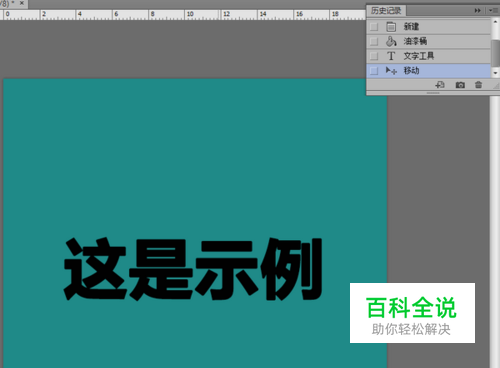Create new snapshot with camera icon

pos(460,85)
